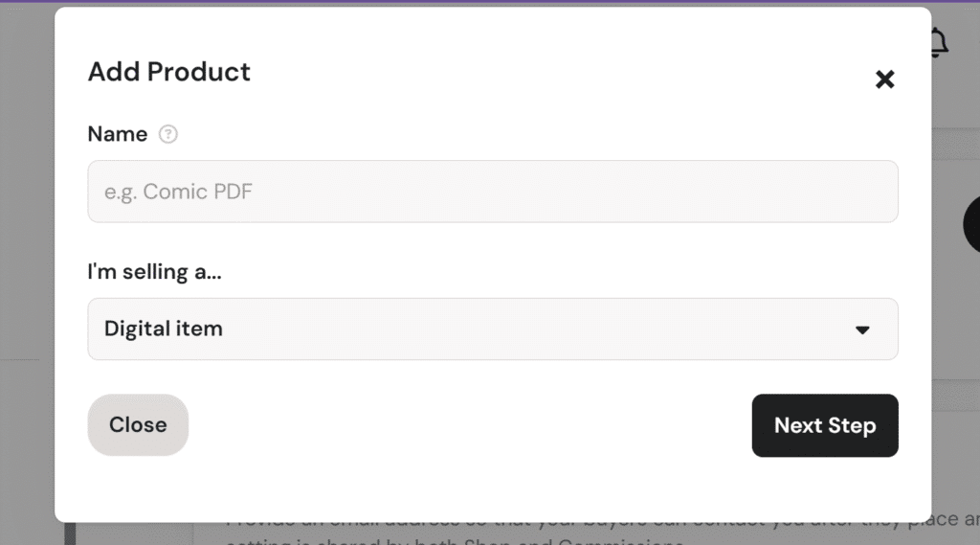Screen dimensions: 980x545
Task: Click the 'e.g. Comic PDF' placeholder text
Action: [178, 192]
